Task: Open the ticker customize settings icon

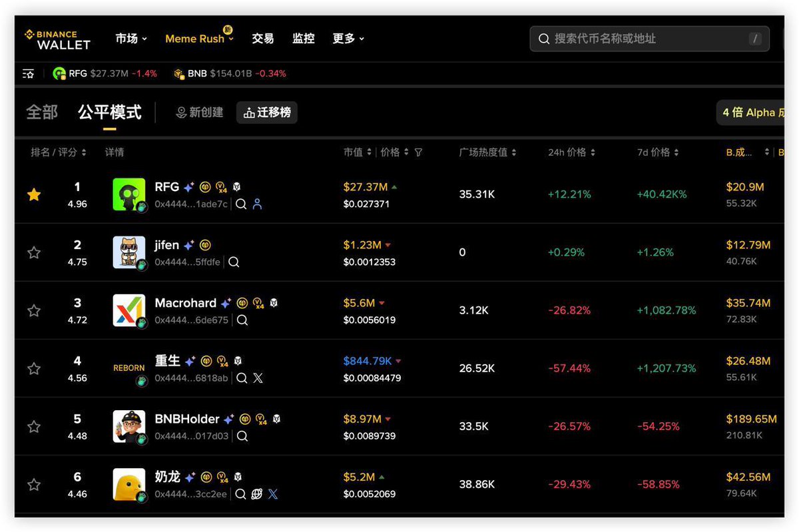Action: tap(28, 74)
